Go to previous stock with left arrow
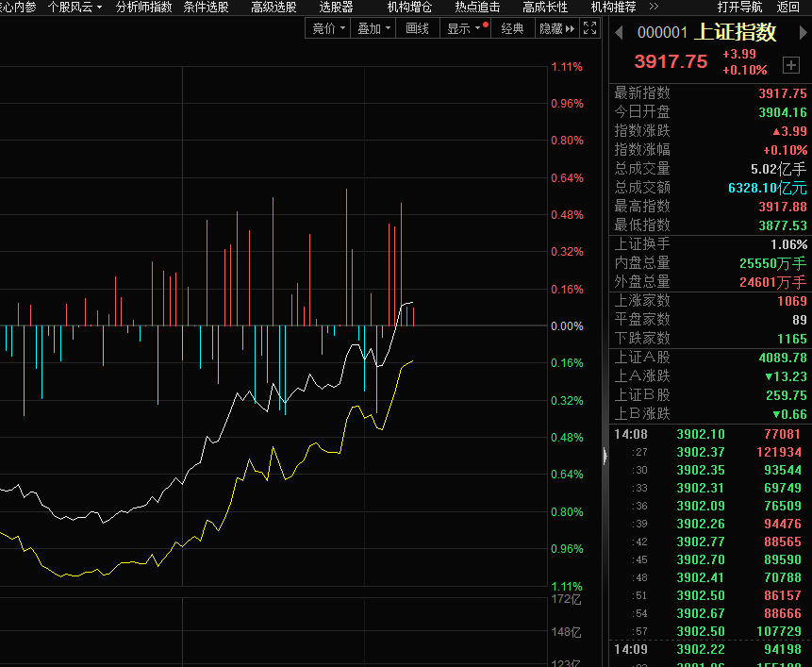Image resolution: width=812 pixels, height=667 pixels. pos(620,33)
